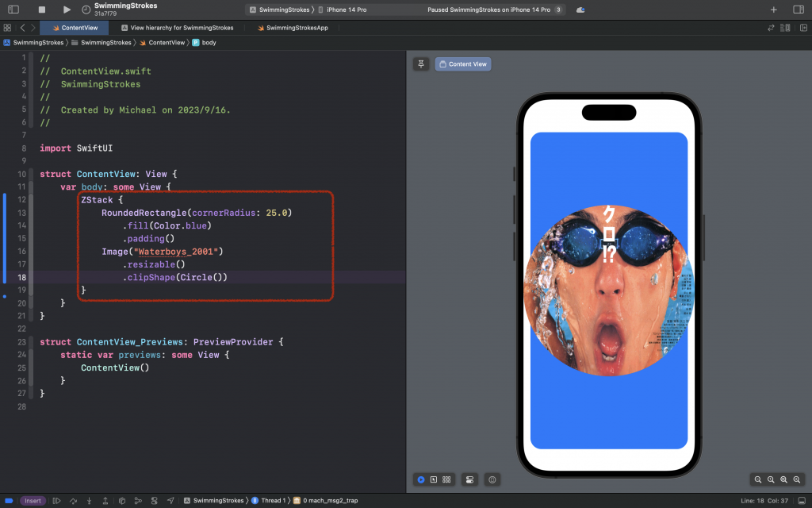Click the Line 18 Col 37 indicator
Viewport: 812px width, 508px height.
(x=764, y=501)
